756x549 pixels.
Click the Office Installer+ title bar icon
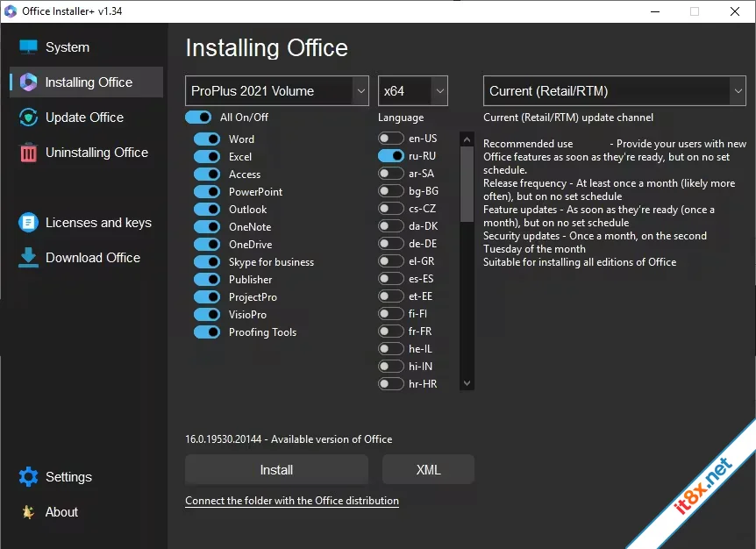point(11,11)
